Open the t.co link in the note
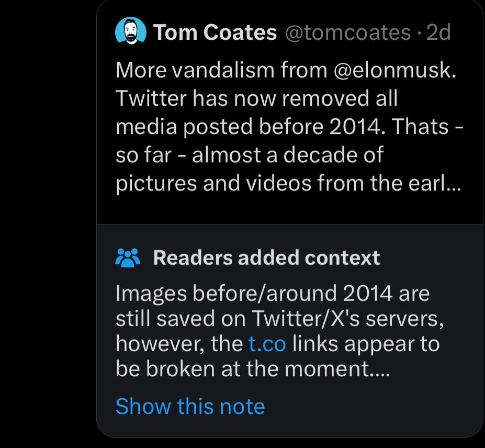 click(x=267, y=344)
